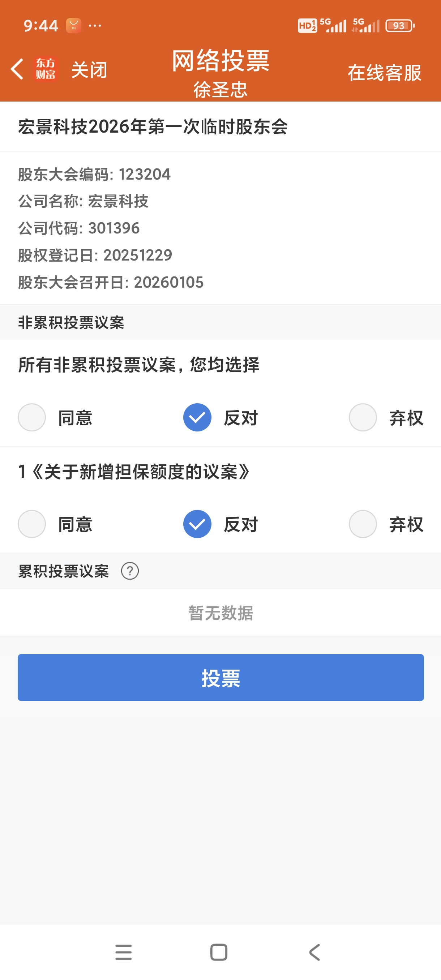Tap the battery indicator icon

(x=399, y=26)
